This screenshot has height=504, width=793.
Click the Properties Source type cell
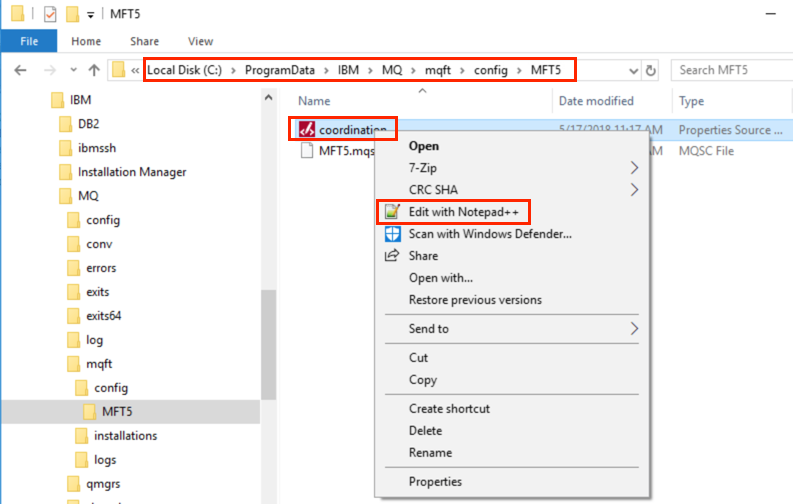coord(730,130)
